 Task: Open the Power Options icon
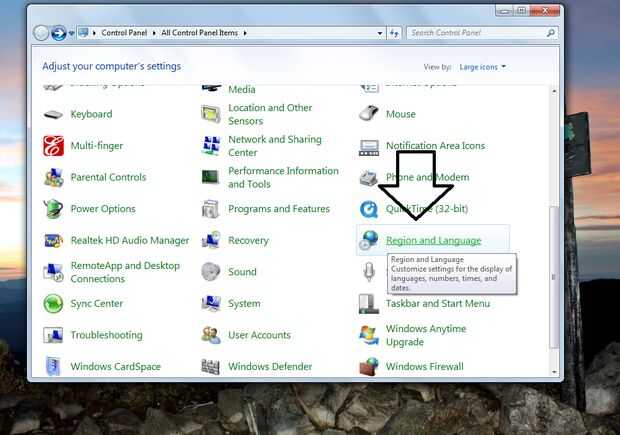click(53, 209)
